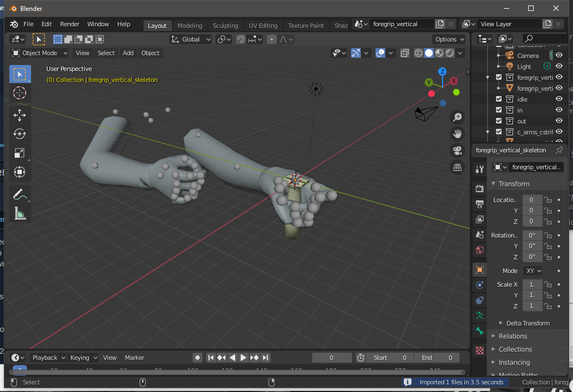Uncheck the idle collection checkbox

tap(499, 99)
